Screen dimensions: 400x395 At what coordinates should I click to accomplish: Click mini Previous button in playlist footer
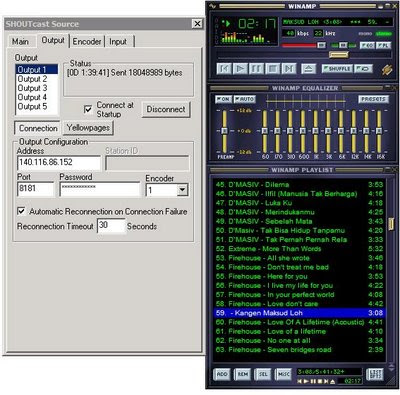pyautogui.click(x=300, y=381)
